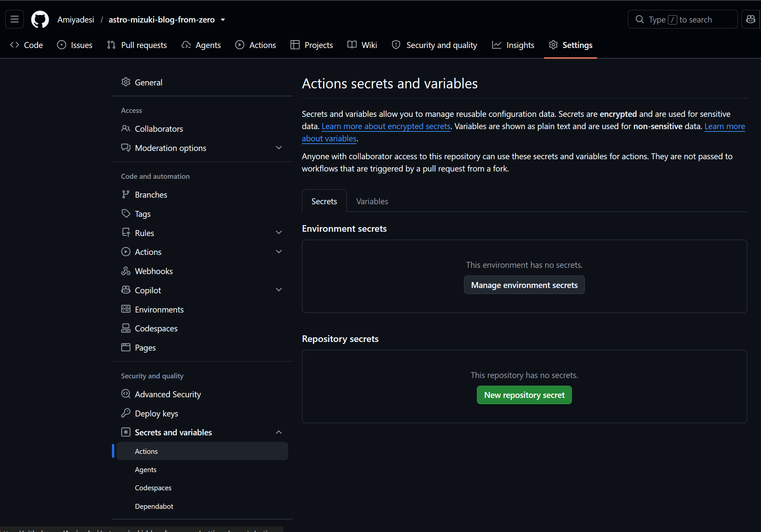Click the Branches git-branch icon
Image resolution: width=761 pixels, height=532 pixels.
(x=126, y=194)
